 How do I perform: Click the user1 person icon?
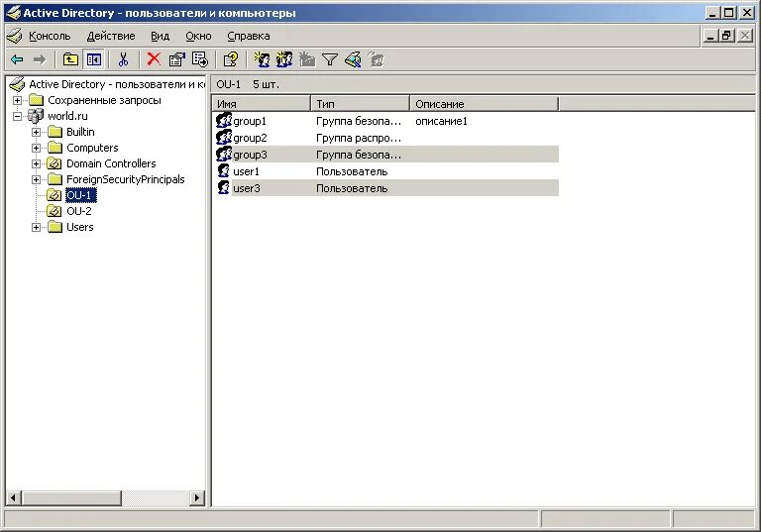tap(223, 170)
